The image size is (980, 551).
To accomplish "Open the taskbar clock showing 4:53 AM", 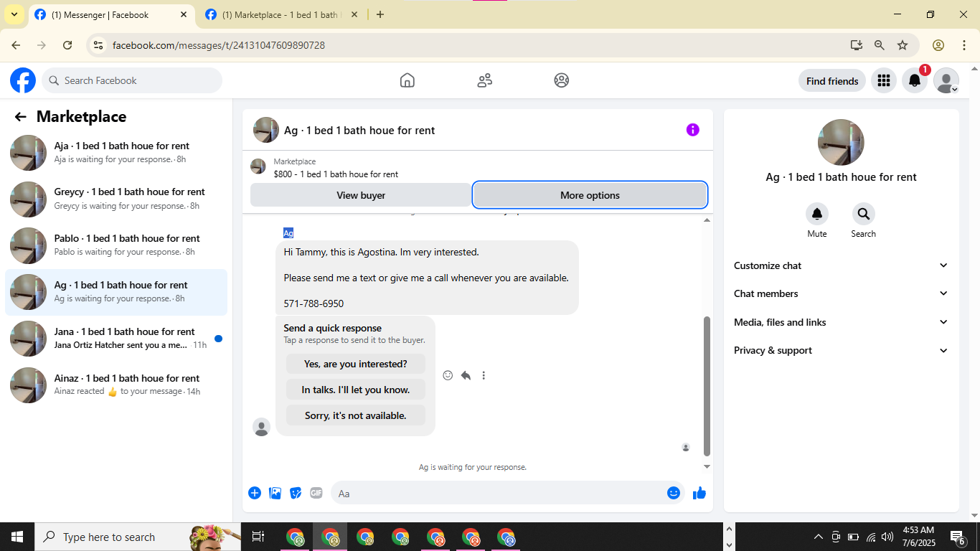I will 918,537.
